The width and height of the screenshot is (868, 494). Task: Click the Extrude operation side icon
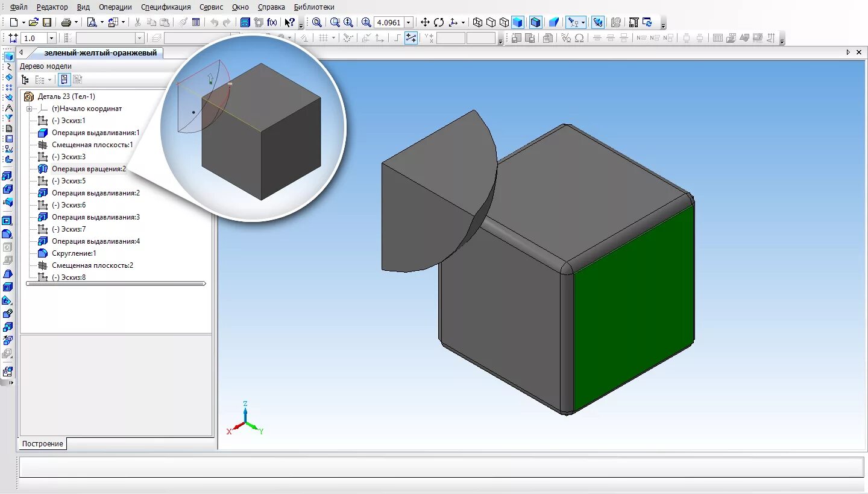point(8,176)
